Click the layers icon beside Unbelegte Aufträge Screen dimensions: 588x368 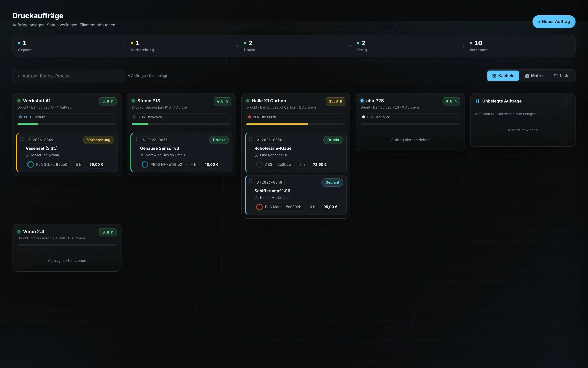(x=477, y=101)
